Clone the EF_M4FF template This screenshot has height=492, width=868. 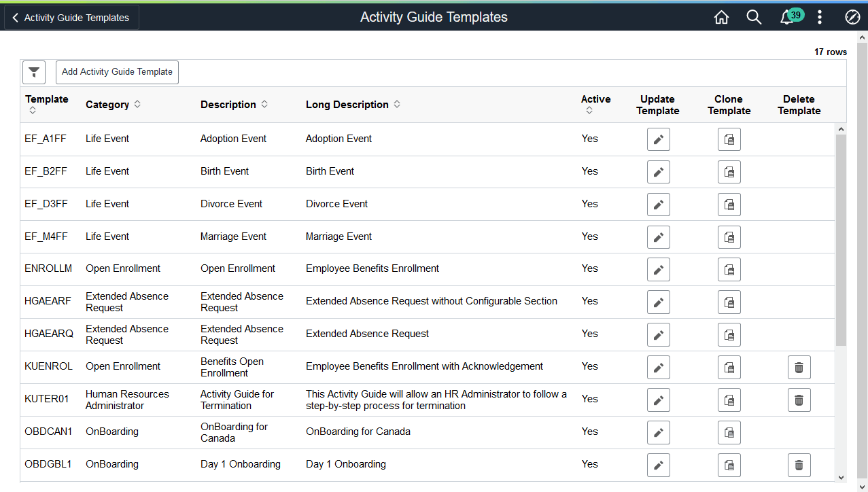(x=729, y=237)
